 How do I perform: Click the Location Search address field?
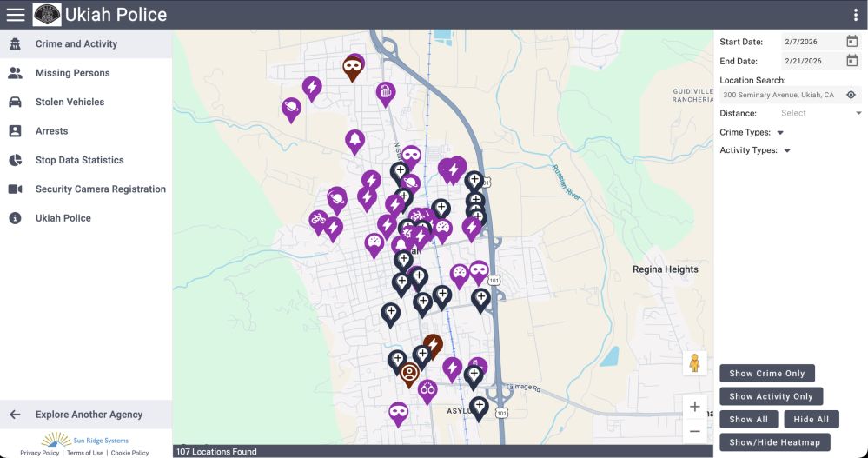(x=779, y=95)
